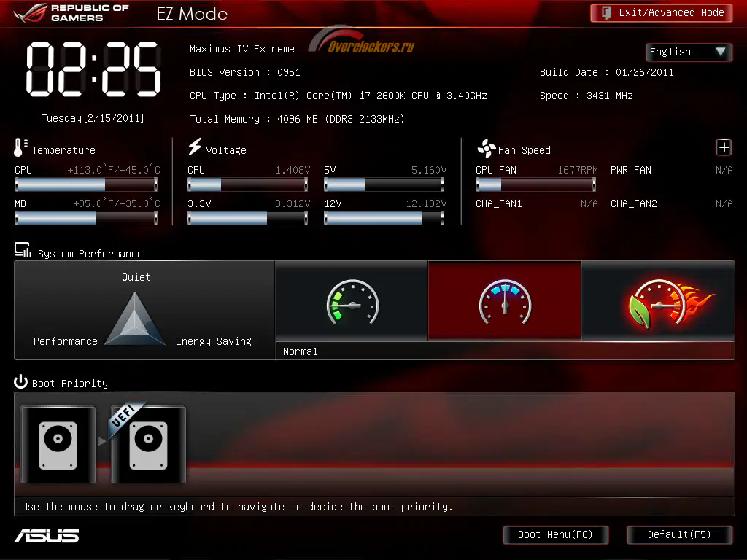The image size is (747, 560).
Task: Click the first hard drive boot device icon
Action: click(58, 444)
